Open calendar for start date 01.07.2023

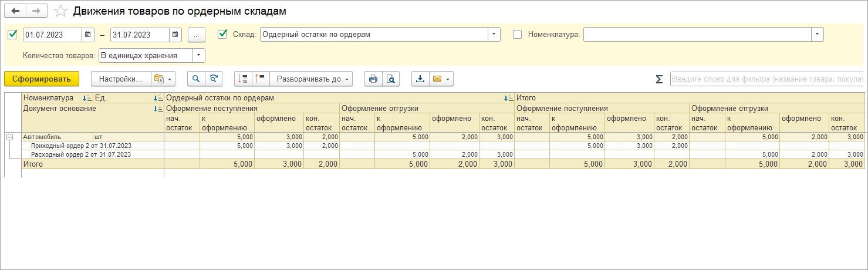pyautogui.click(x=88, y=35)
